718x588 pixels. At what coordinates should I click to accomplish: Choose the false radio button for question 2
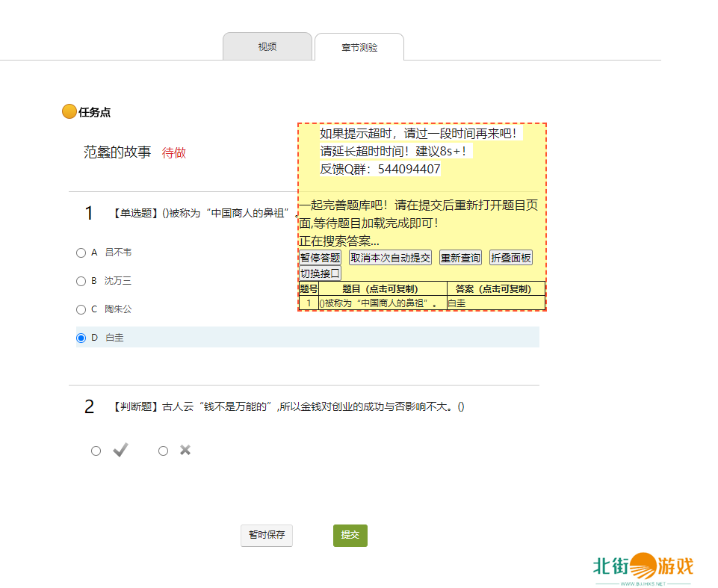tap(163, 451)
